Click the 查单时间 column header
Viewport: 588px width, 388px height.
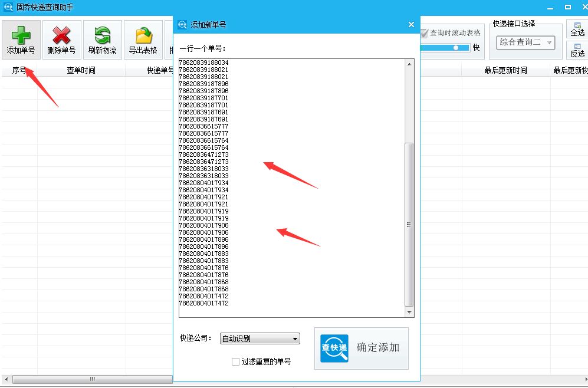point(81,70)
